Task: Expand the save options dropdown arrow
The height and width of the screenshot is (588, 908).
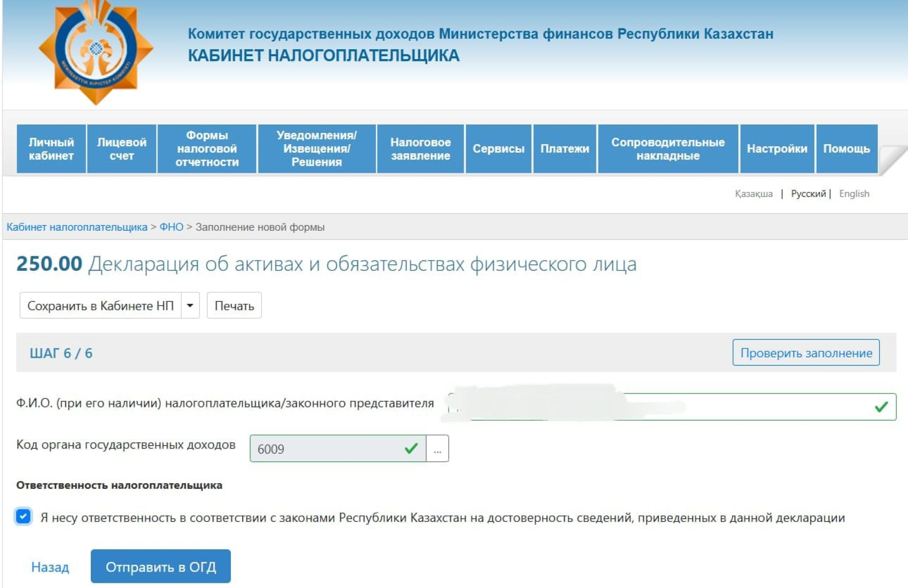Action: (190, 306)
